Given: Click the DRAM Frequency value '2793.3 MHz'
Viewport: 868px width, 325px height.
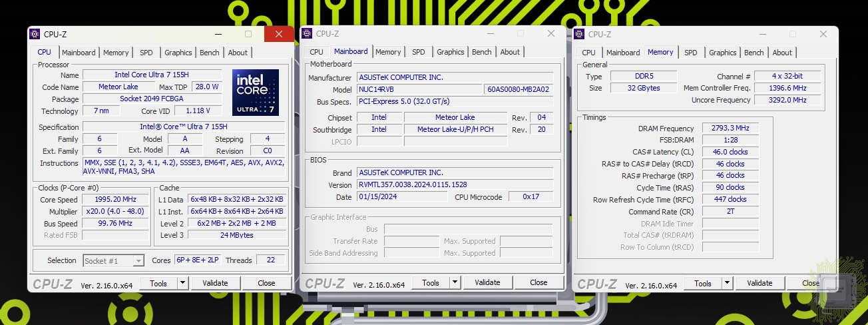Looking at the screenshot, I should tap(730, 128).
